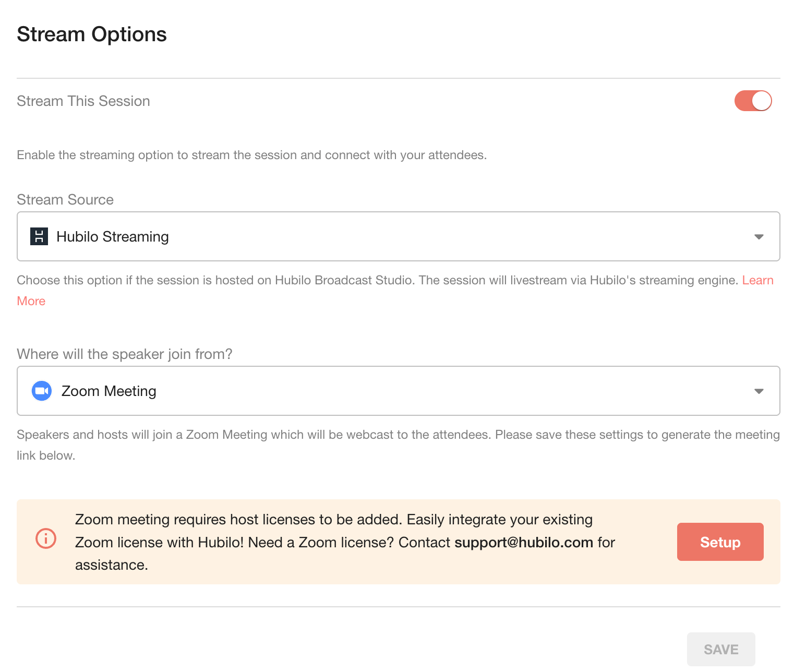The height and width of the screenshot is (672, 794).
Task: Click the SAVE button
Action: (x=720, y=649)
